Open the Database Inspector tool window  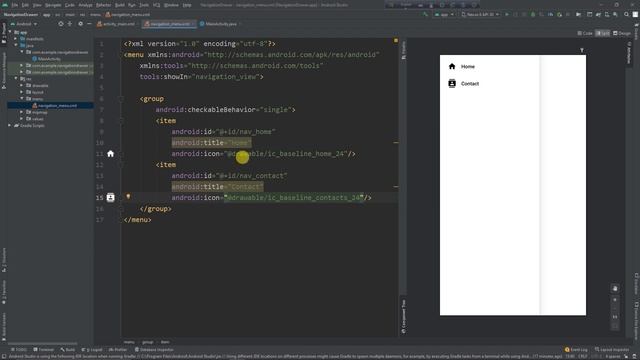click(154, 350)
